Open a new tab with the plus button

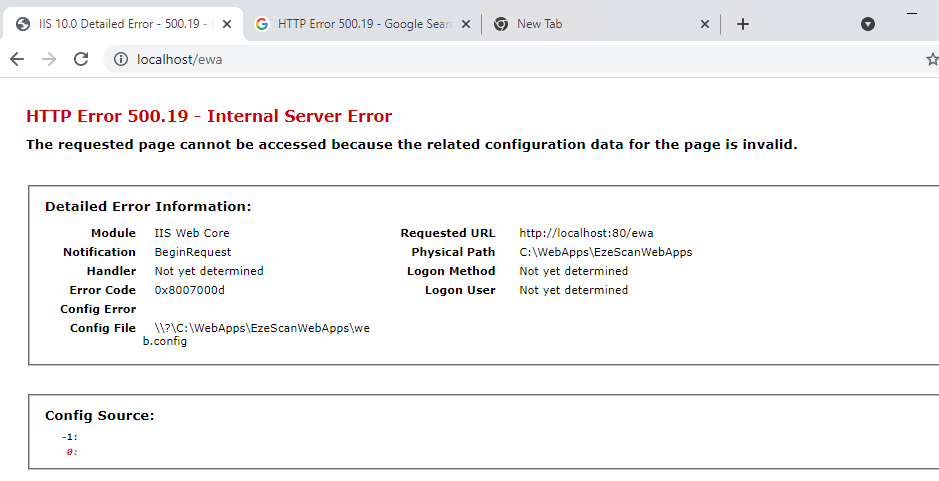[x=742, y=24]
